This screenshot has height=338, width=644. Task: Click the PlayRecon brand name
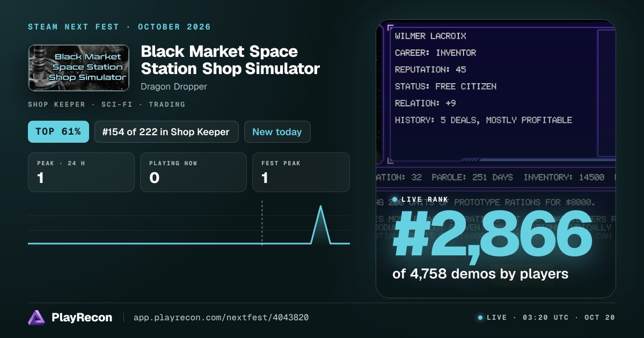82,318
